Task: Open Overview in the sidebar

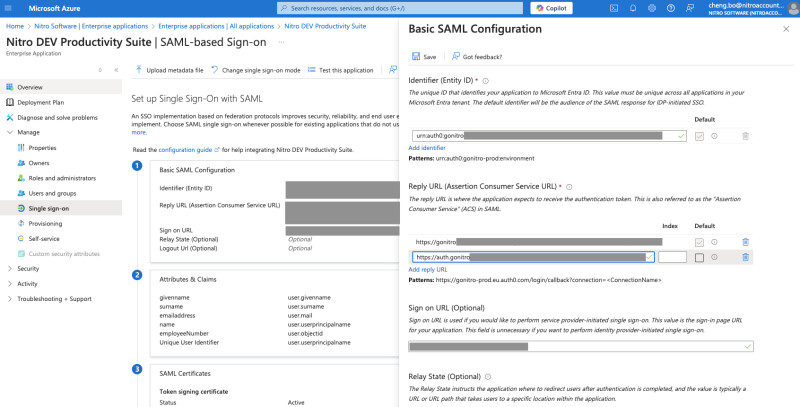Action: tap(61, 87)
